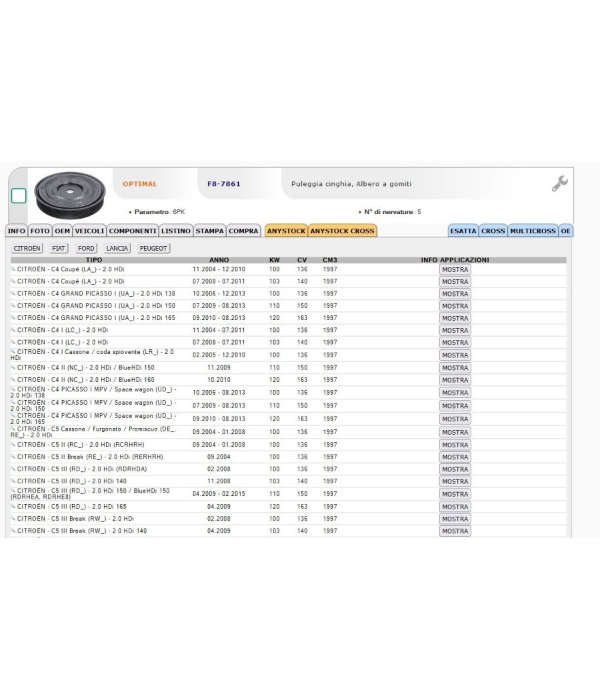Click the OPTIMAL brand name
The height and width of the screenshot is (700, 600).
(x=140, y=184)
